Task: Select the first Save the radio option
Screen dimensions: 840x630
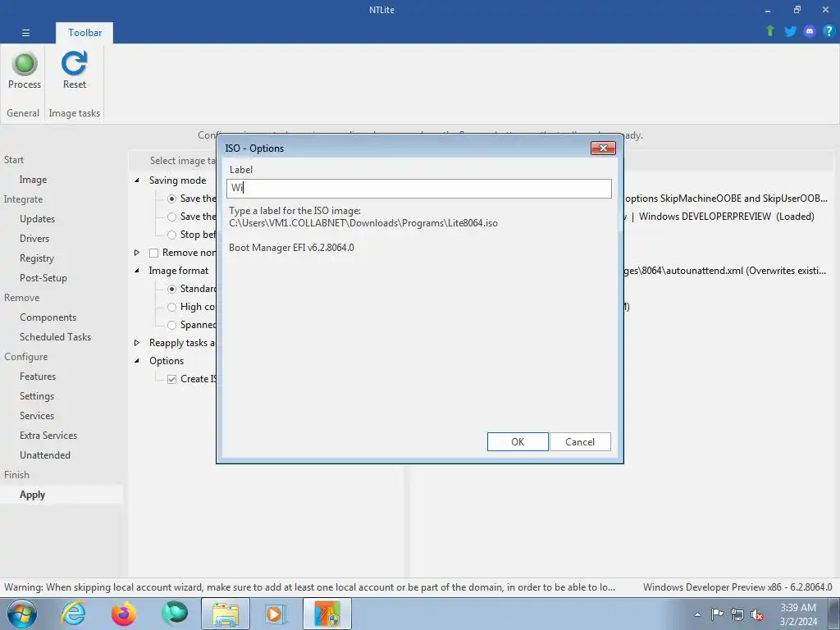Action: pos(171,199)
